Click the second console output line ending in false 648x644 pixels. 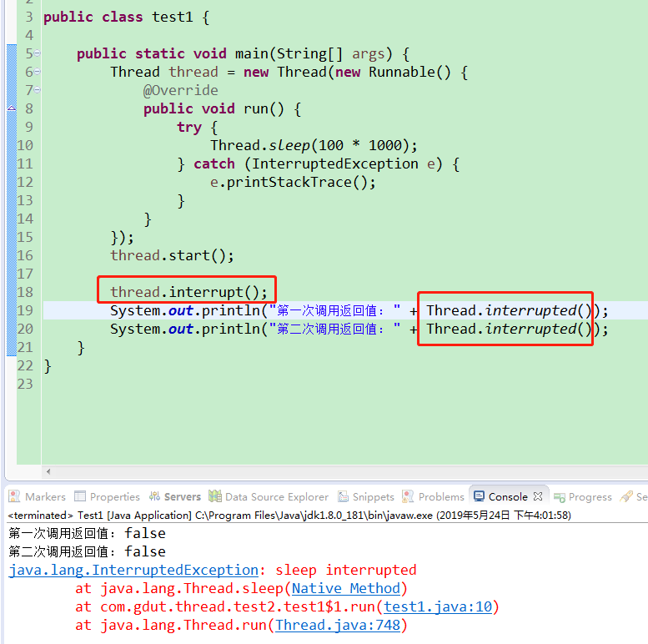pos(88,551)
